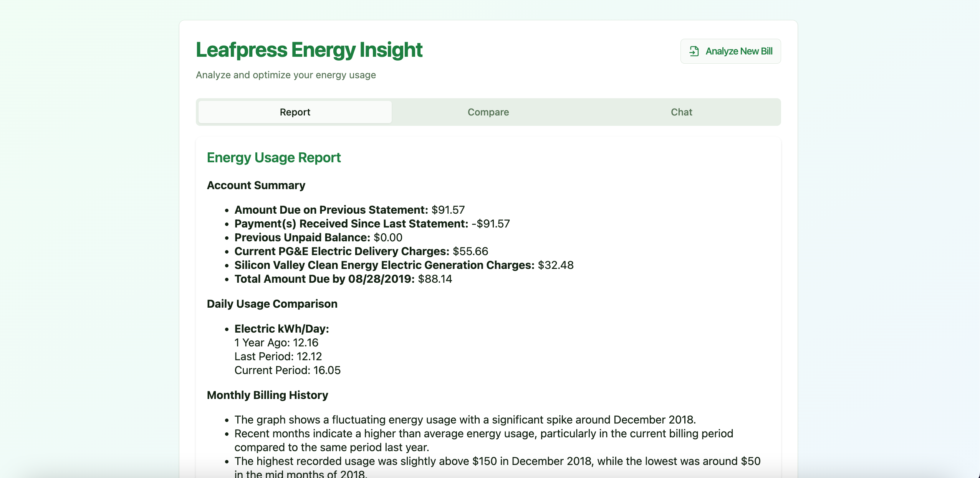
Task: Click the Current PG&E Electric Delivery Charges line
Action: [x=361, y=251]
